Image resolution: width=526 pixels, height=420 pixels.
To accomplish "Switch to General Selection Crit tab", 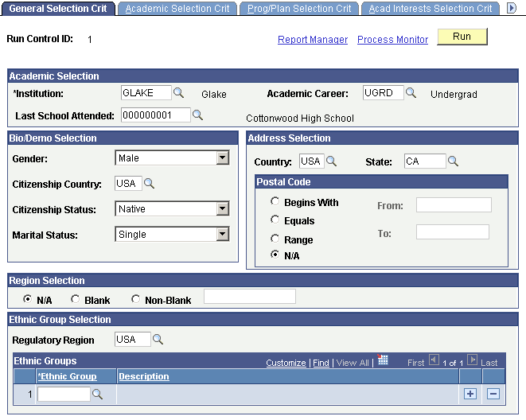I will click(x=58, y=9).
